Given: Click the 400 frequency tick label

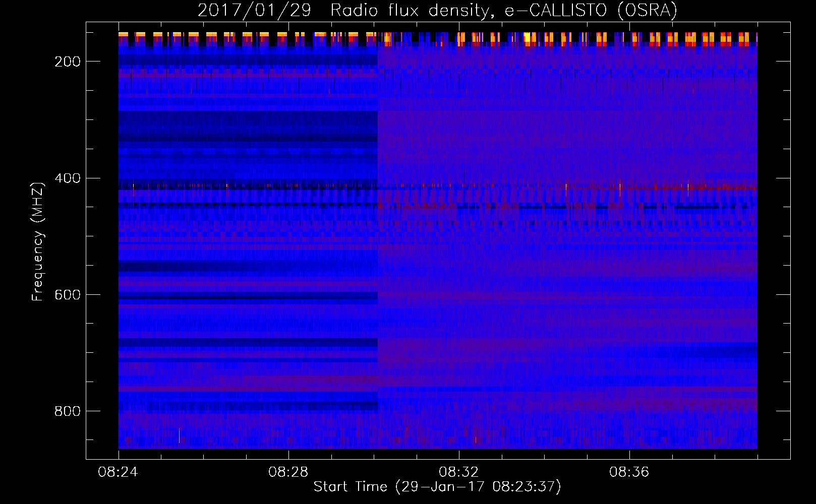Looking at the screenshot, I should point(68,178).
